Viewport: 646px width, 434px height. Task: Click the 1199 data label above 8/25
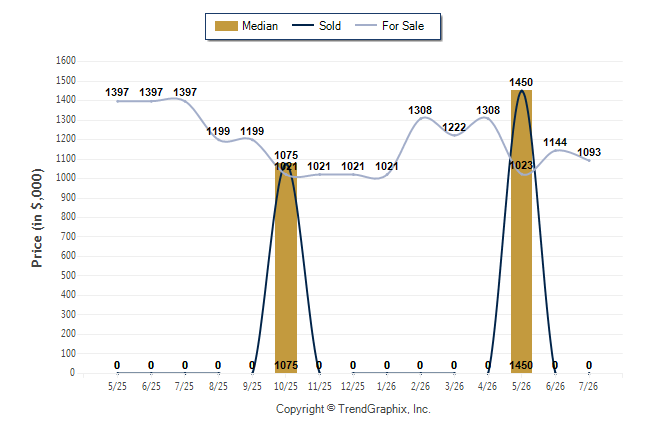pos(218,131)
